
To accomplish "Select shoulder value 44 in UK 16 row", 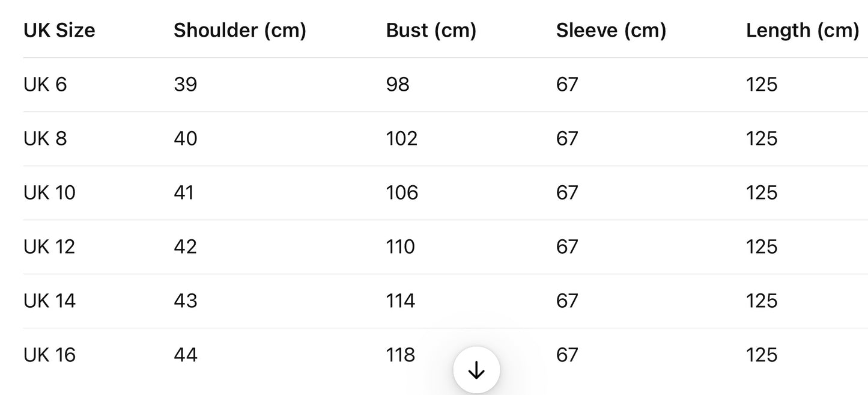I will 185,355.
